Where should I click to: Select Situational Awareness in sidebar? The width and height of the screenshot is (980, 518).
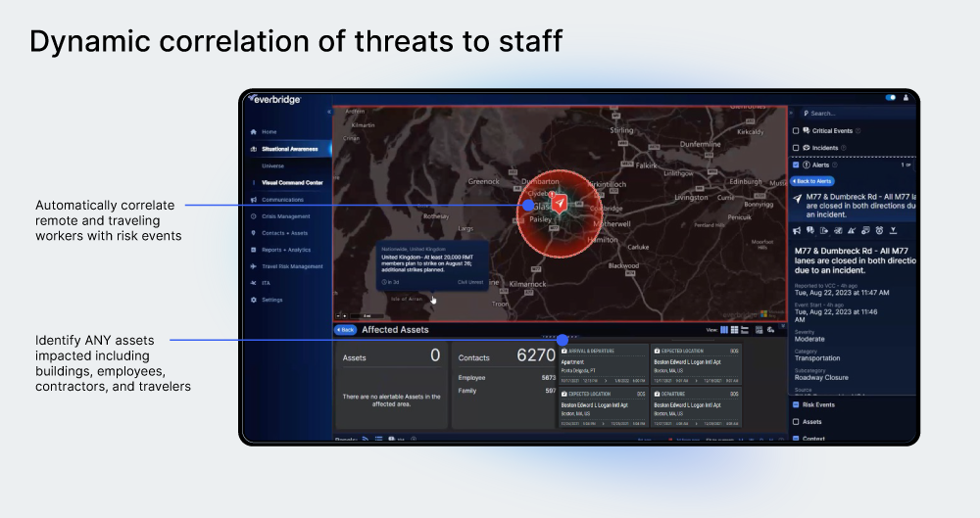pos(289,149)
